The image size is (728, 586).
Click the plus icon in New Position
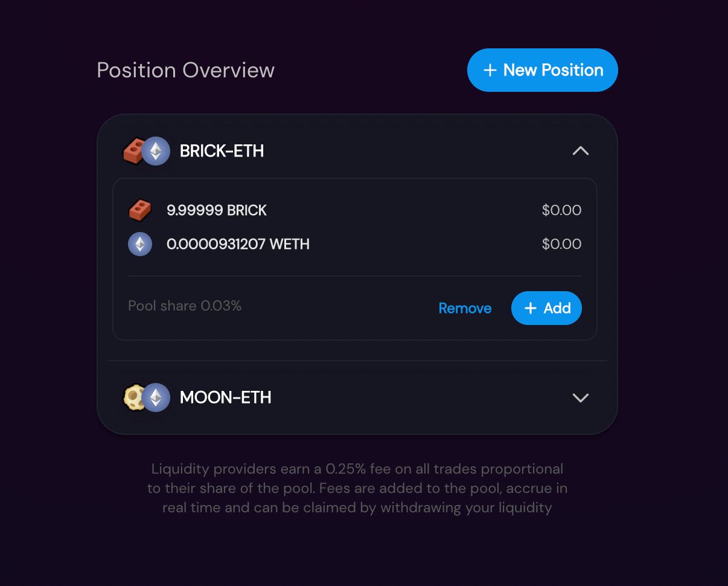[x=490, y=70]
